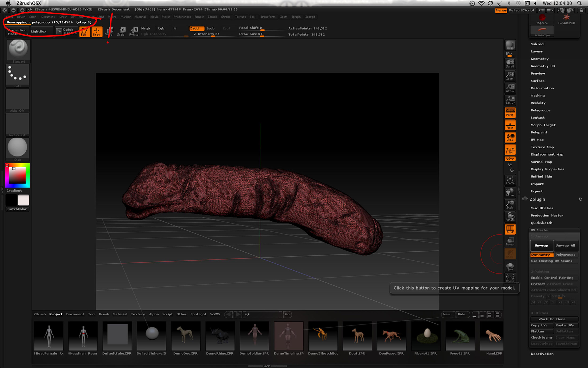Screen dimensions: 588x368
Task: Toggle PolyF polyframe display
Action: point(510,229)
